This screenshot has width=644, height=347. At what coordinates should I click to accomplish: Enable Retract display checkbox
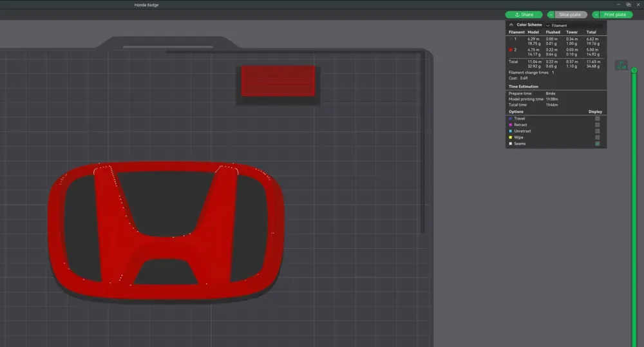(598, 125)
